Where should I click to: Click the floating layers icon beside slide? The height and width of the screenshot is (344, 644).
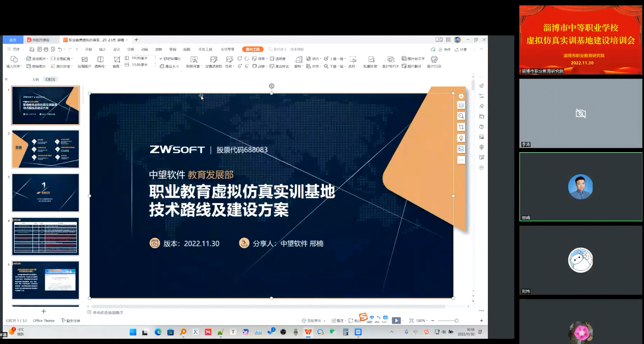pyautogui.click(x=461, y=105)
